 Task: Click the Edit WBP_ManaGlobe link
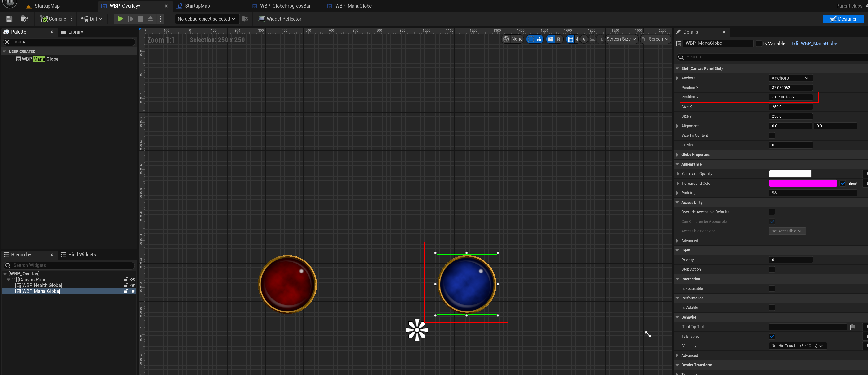click(814, 43)
